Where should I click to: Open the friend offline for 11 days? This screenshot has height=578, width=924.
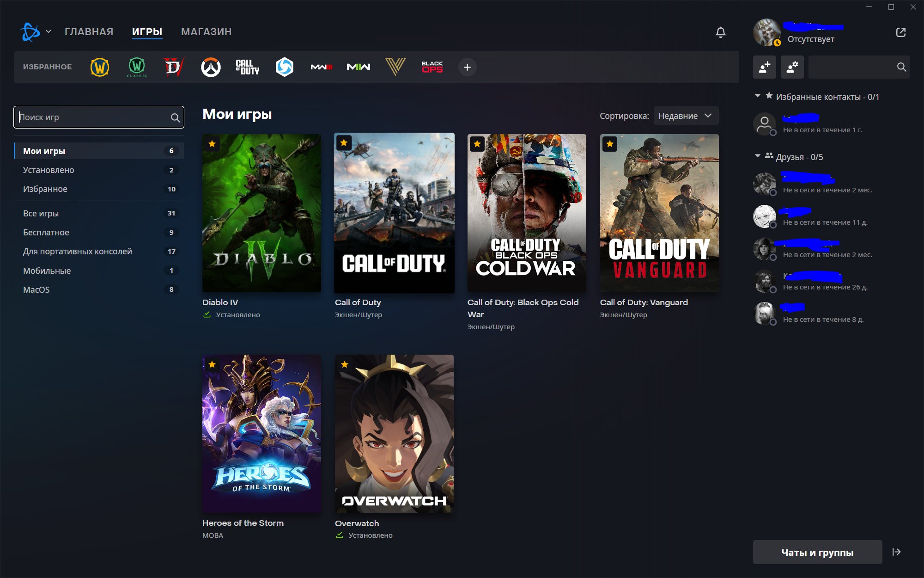coord(832,216)
